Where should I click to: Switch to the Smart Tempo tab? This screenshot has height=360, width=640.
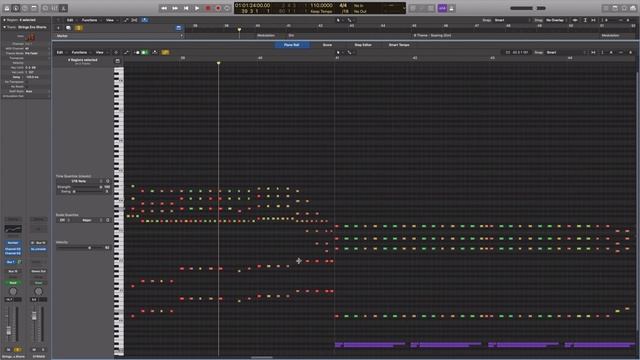(399, 45)
